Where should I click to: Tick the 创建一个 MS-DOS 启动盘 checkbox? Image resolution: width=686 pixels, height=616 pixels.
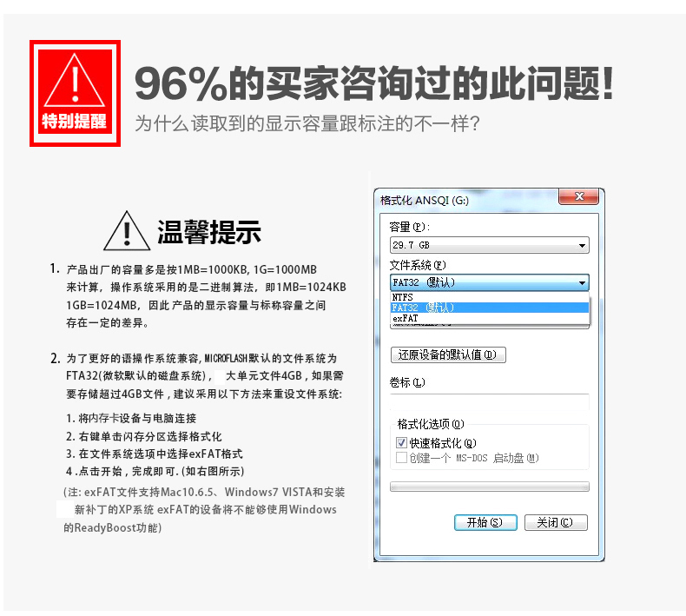pyautogui.click(x=401, y=458)
